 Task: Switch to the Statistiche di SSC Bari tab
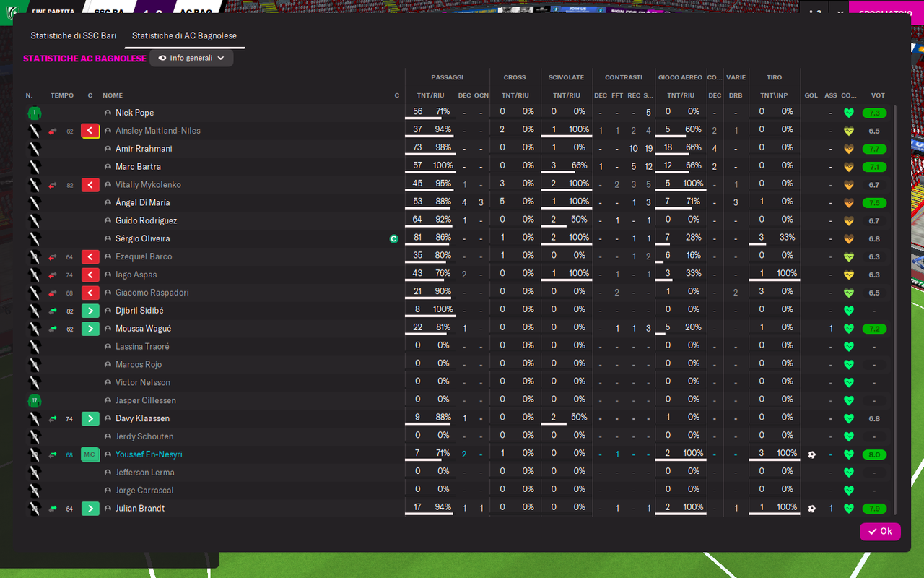(73, 35)
